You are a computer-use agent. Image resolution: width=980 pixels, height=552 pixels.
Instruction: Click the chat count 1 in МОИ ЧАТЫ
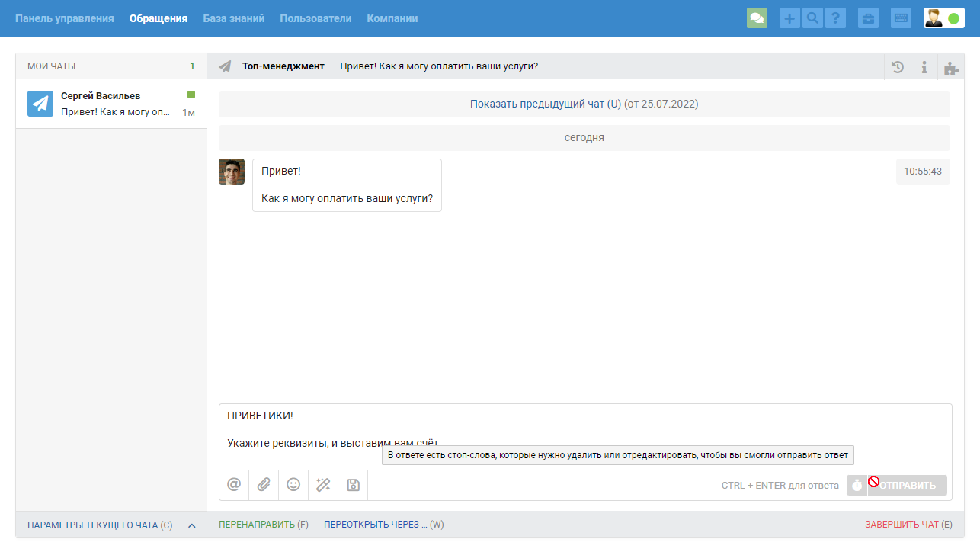tap(192, 66)
